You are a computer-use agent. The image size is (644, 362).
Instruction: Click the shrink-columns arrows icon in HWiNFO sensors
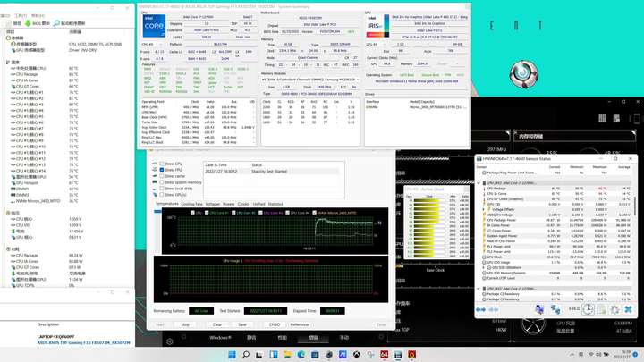[494, 310]
